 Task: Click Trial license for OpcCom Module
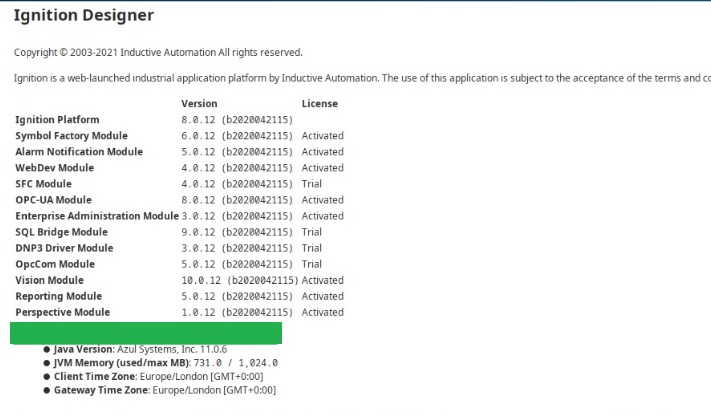(x=312, y=264)
